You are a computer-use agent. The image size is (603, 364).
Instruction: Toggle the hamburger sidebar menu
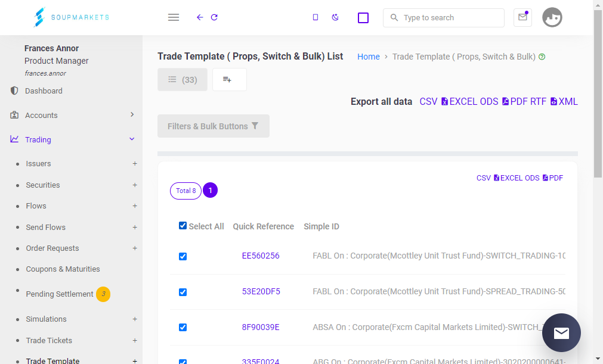[174, 17]
